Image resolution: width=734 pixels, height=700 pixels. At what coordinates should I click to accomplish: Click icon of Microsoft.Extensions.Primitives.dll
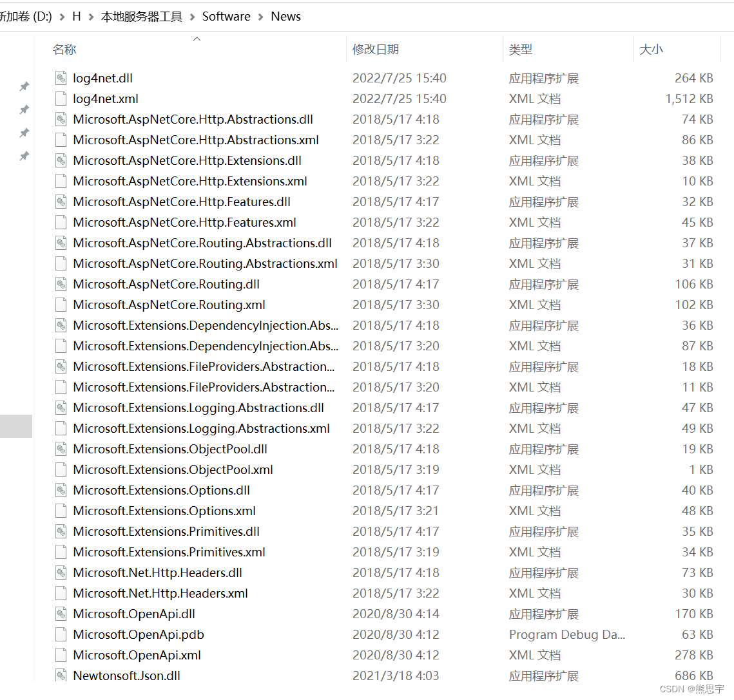coord(61,531)
